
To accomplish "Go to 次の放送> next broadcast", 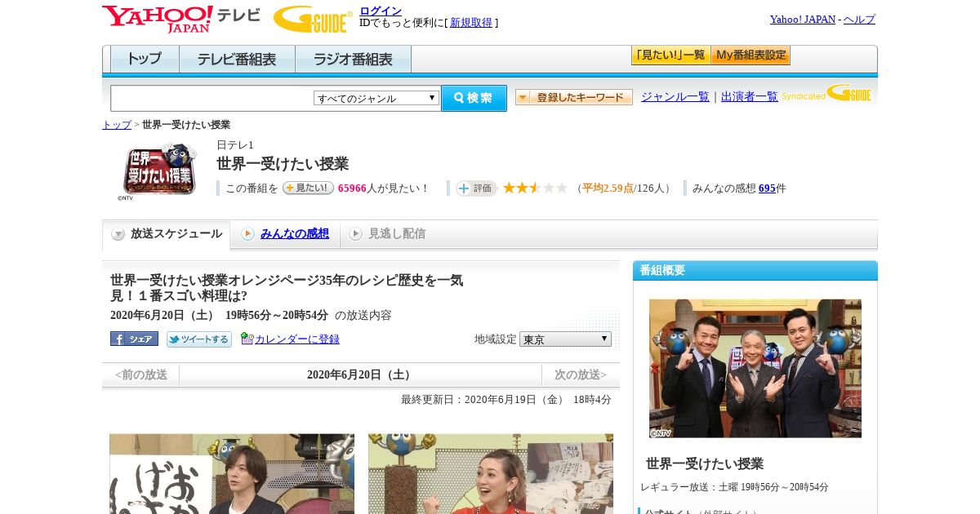I will [581, 375].
